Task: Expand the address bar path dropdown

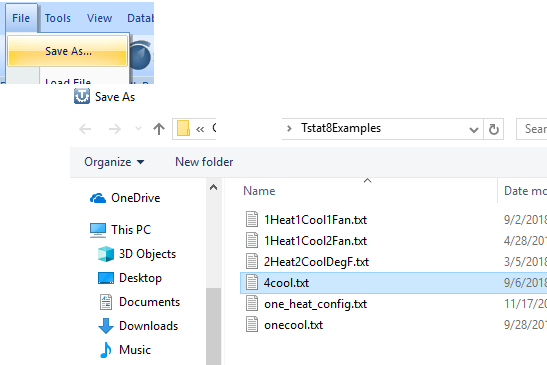Action: click(x=473, y=130)
